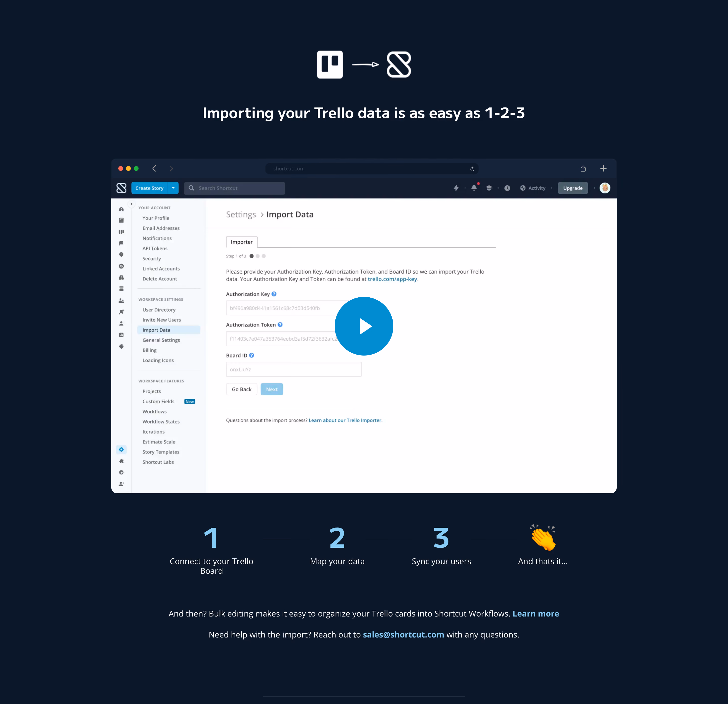Open the flag milestones icon in left rail

coord(121,243)
